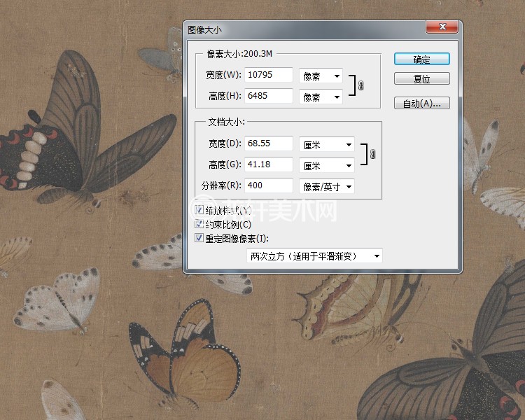This screenshot has height=420, width=525.
Task: Open the pixel width unit dropdown
Action: point(321,76)
